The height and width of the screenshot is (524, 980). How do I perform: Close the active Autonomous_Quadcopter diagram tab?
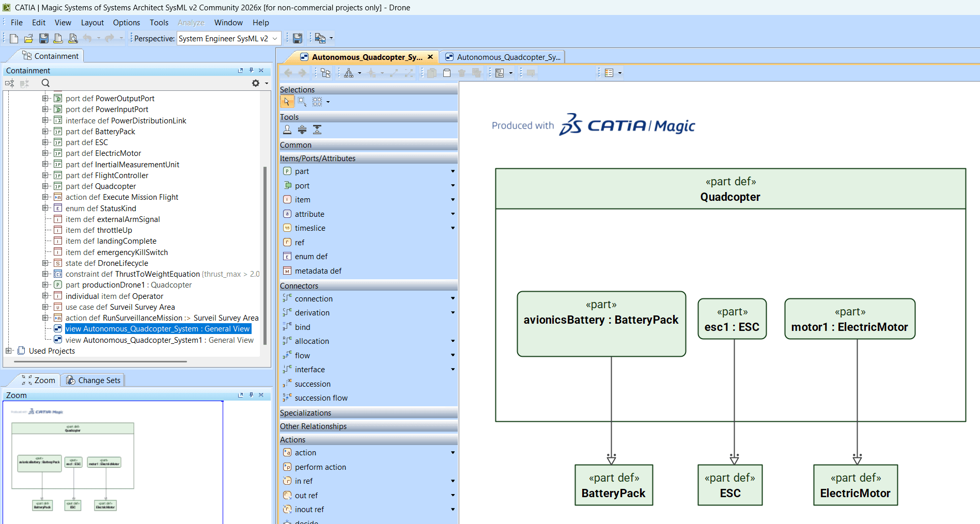click(x=430, y=57)
